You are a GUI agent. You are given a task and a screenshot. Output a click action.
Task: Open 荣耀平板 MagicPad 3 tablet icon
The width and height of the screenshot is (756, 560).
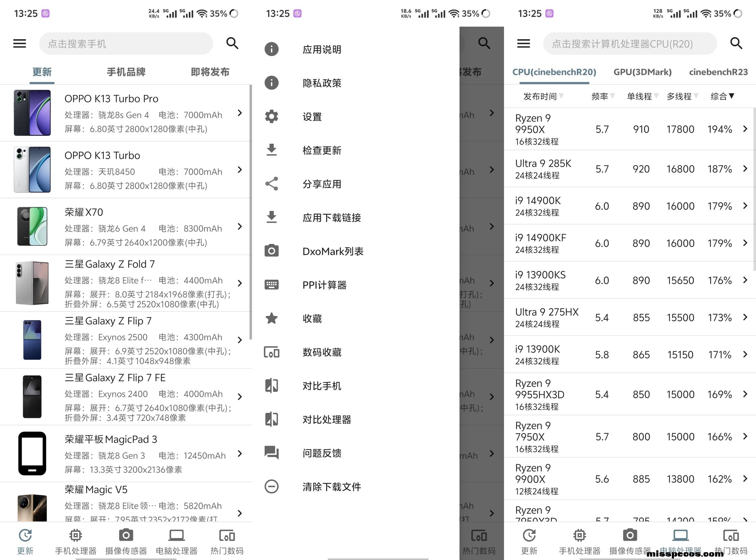click(32, 454)
